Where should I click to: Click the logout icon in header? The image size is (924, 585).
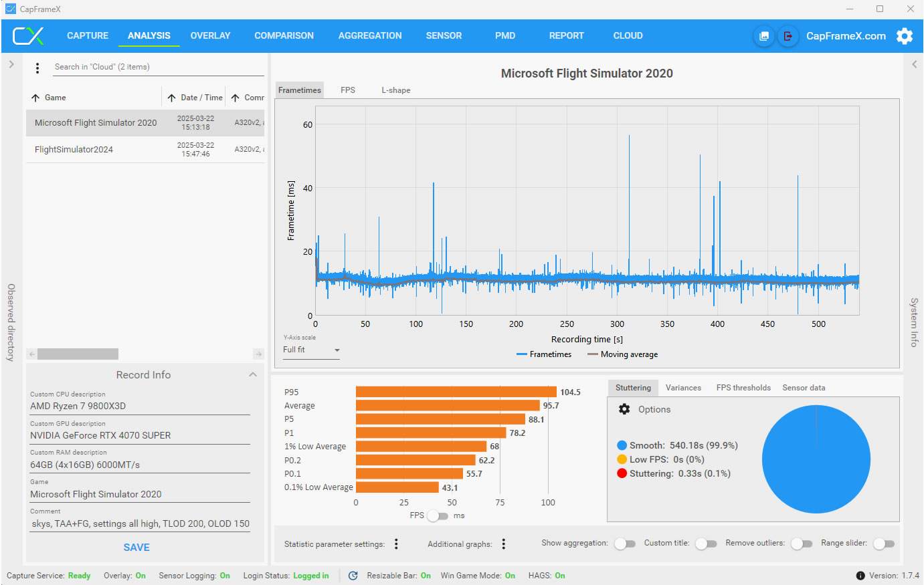(788, 36)
